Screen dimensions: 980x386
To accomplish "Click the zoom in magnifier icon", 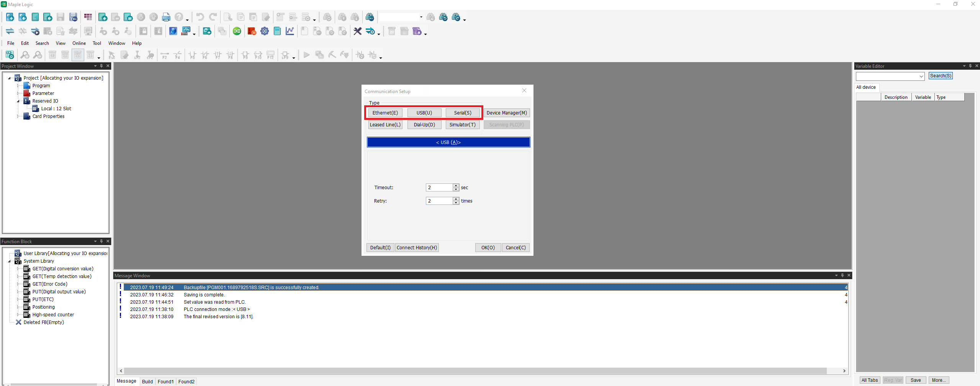I will (25, 55).
